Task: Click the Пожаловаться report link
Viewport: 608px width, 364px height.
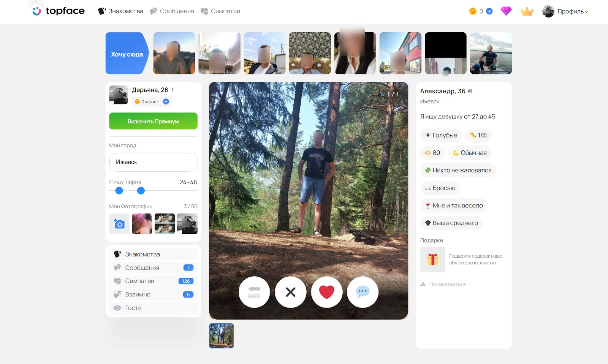Action: tap(447, 284)
